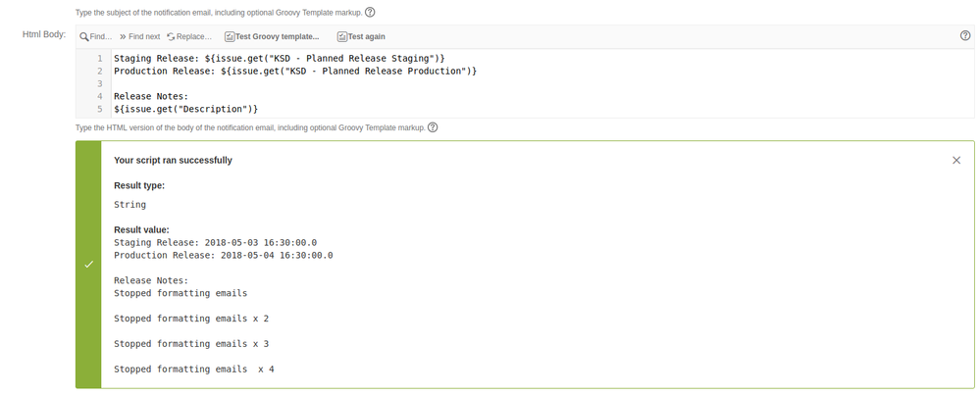Open the Replace… tool
Image resolution: width=980 pixels, height=395 pixels.
point(189,37)
